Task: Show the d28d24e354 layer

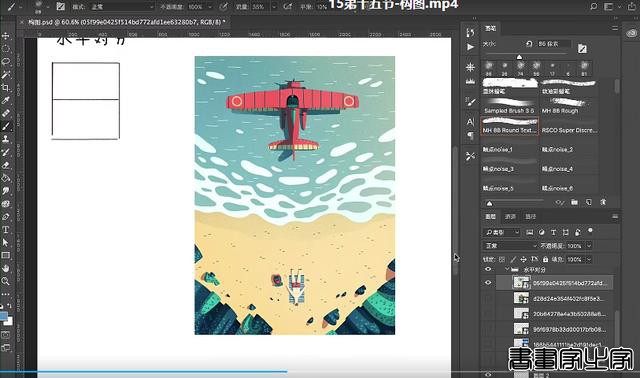Action: (488, 298)
